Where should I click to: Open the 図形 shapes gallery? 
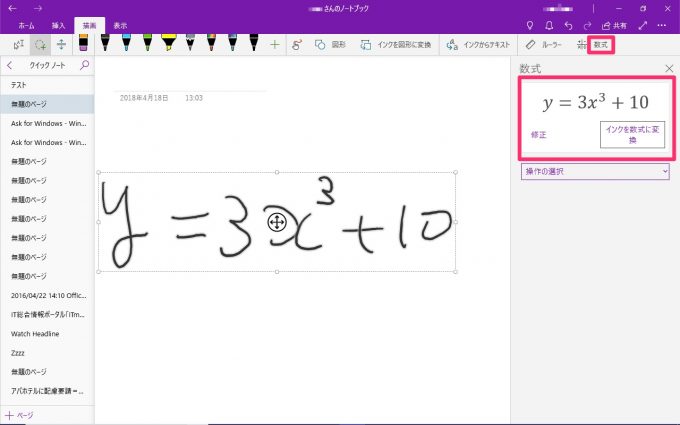pos(330,45)
